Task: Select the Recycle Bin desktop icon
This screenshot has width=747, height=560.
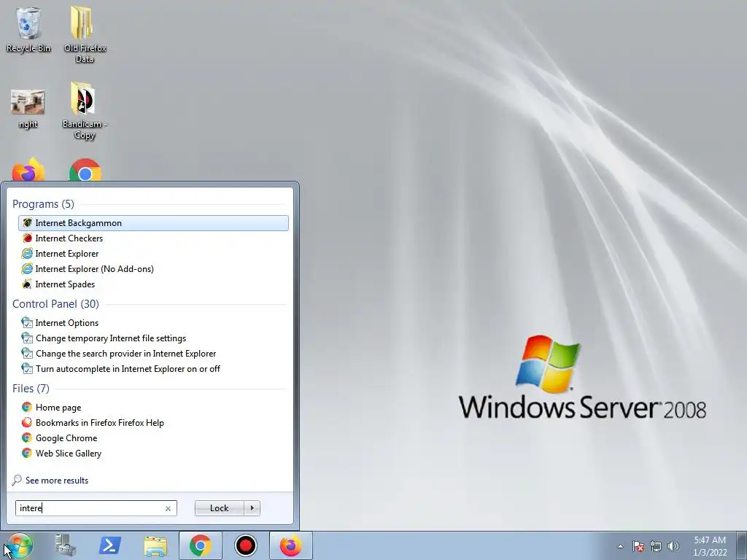Action: 28,29
